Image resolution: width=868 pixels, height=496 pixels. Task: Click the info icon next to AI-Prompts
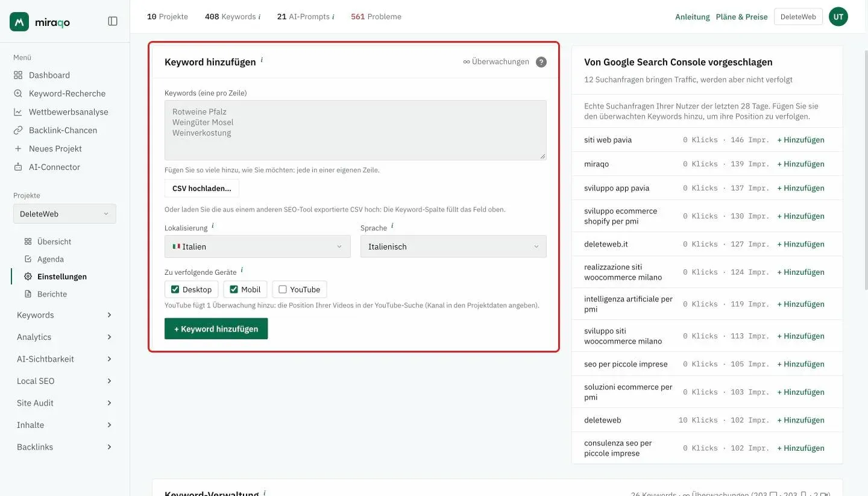coord(333,17)
